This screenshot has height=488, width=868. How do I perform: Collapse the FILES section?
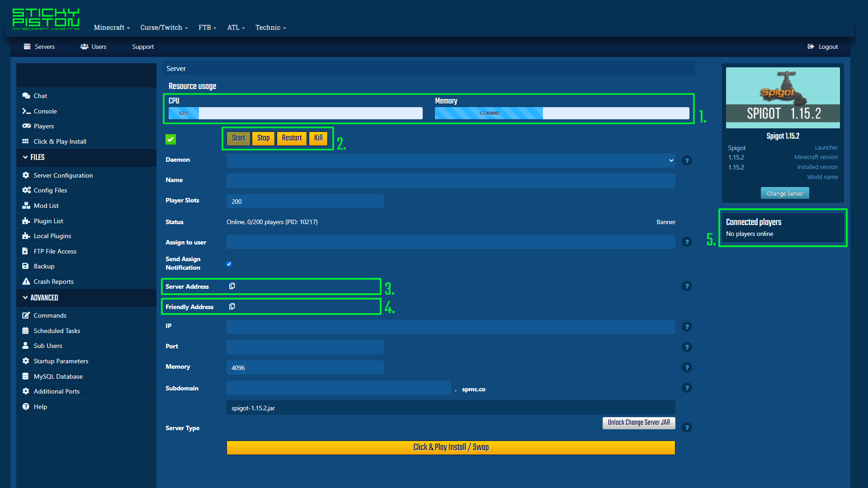point(33,157)
